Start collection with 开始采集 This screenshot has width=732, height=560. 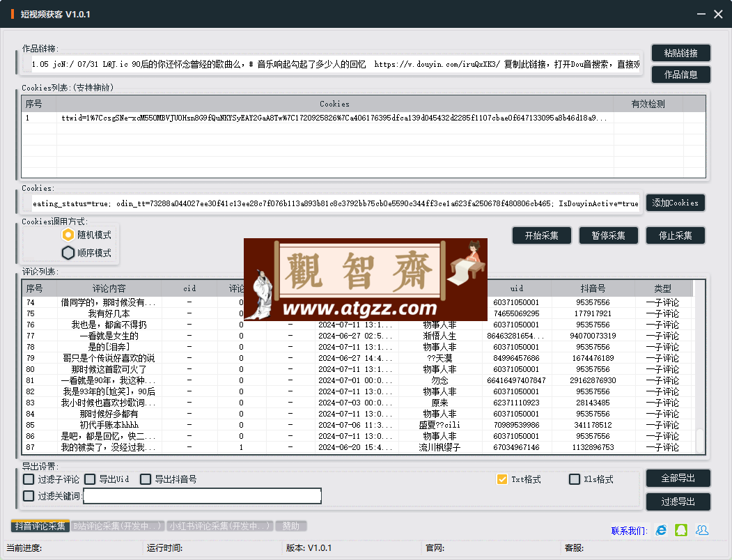tap(542, 235)
